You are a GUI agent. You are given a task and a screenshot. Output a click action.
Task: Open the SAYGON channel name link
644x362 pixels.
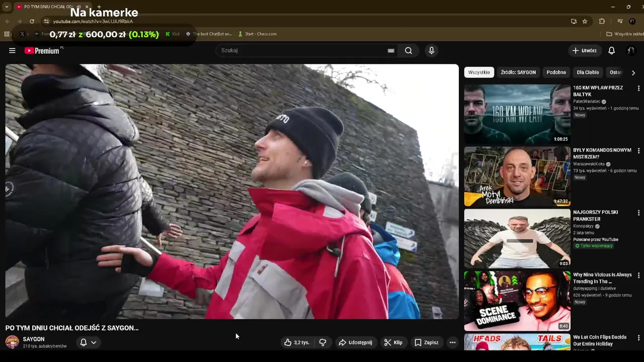[34, 339]
